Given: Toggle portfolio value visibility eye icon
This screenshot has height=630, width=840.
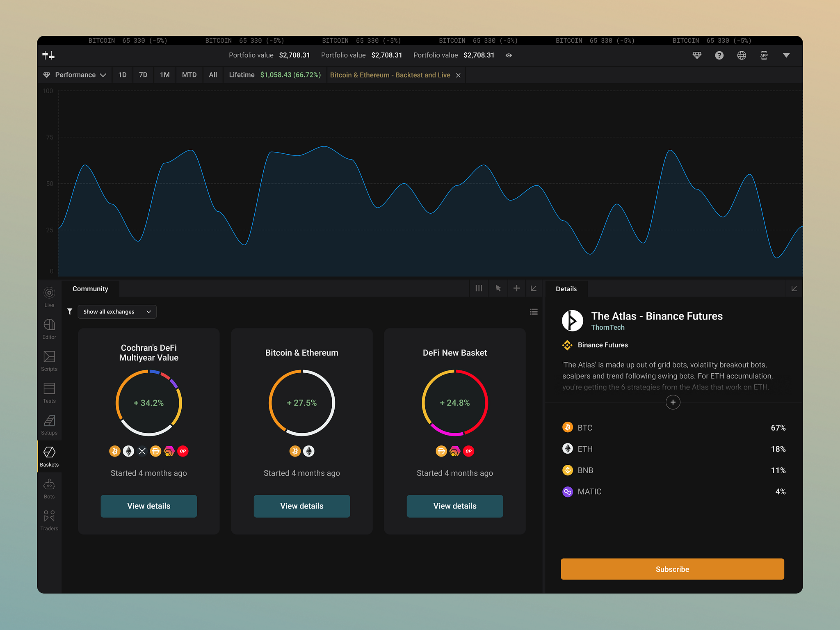Looking at the screenshot, I should click(x=509, y=55).
